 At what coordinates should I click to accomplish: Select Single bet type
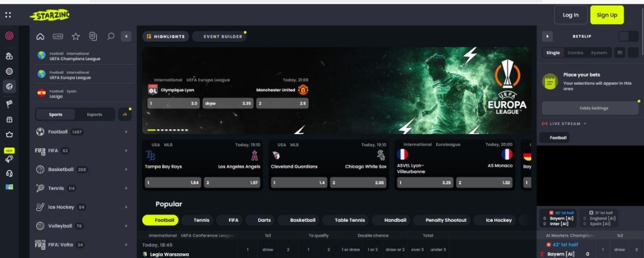(553, 53)
